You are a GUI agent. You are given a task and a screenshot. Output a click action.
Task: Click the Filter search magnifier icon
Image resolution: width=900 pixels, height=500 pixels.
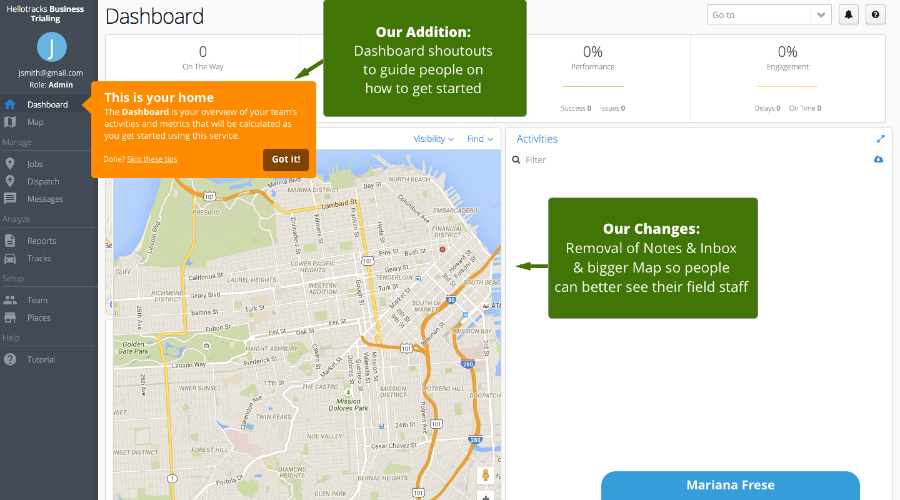click(516, 160)
